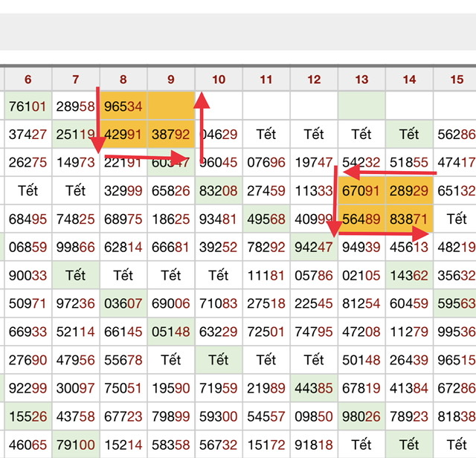Screen dimensions: 476x458
Task: Select the highlighted cell 83871
Action: pyautogui.click(x=409, y=219)
